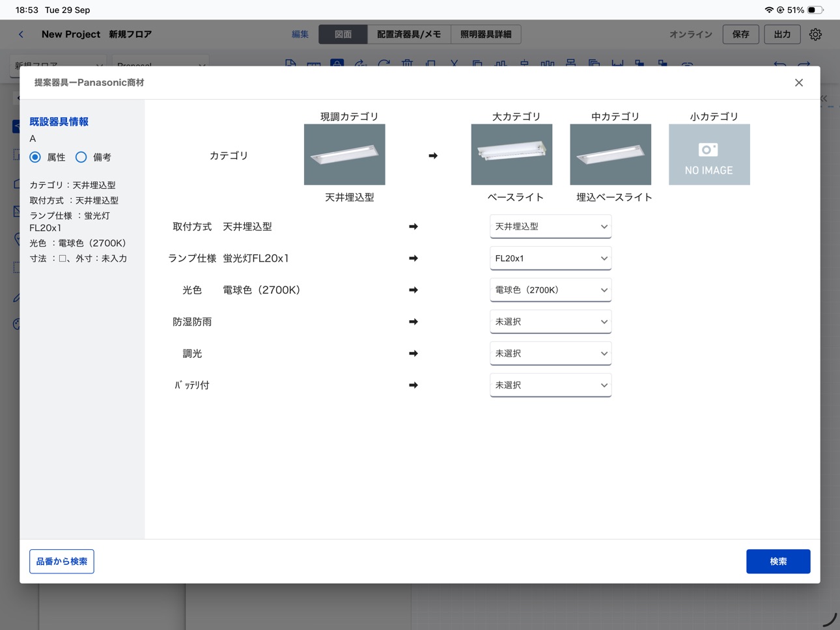This screenshot has height=630, width=840.
Task: Click the 出力 button
Action: [782, 34]
